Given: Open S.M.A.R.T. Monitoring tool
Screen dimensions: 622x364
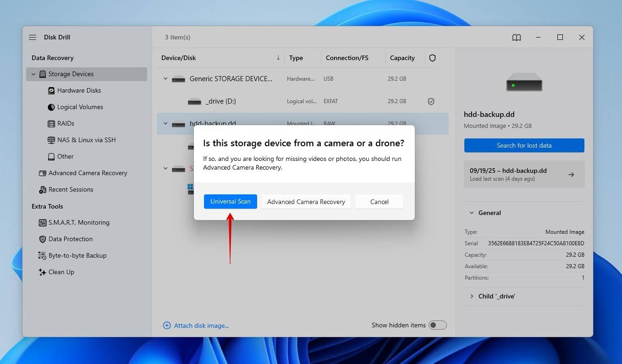Looking at the screenshot, I should coord(78,222).
